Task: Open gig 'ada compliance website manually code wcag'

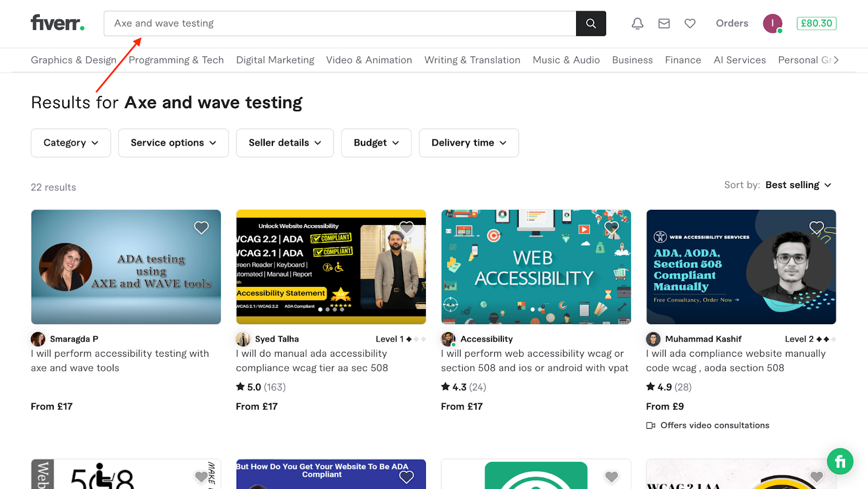Action: coord(736,361)
